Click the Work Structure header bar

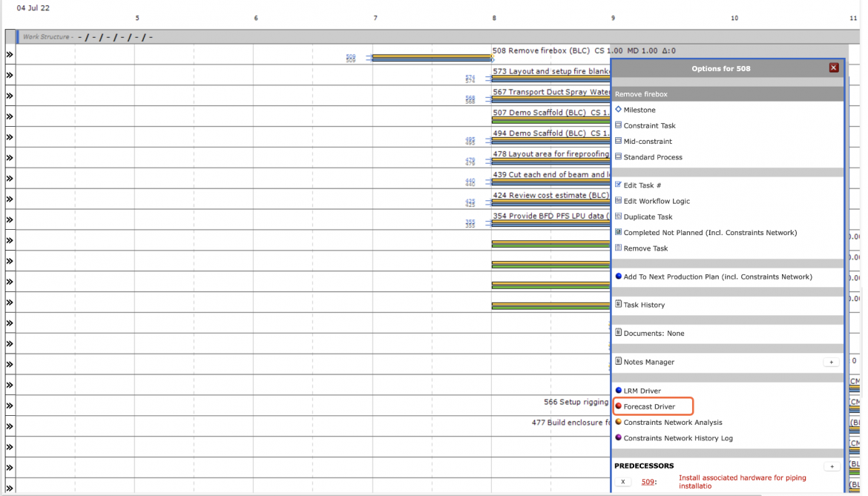tap(438, 37)
